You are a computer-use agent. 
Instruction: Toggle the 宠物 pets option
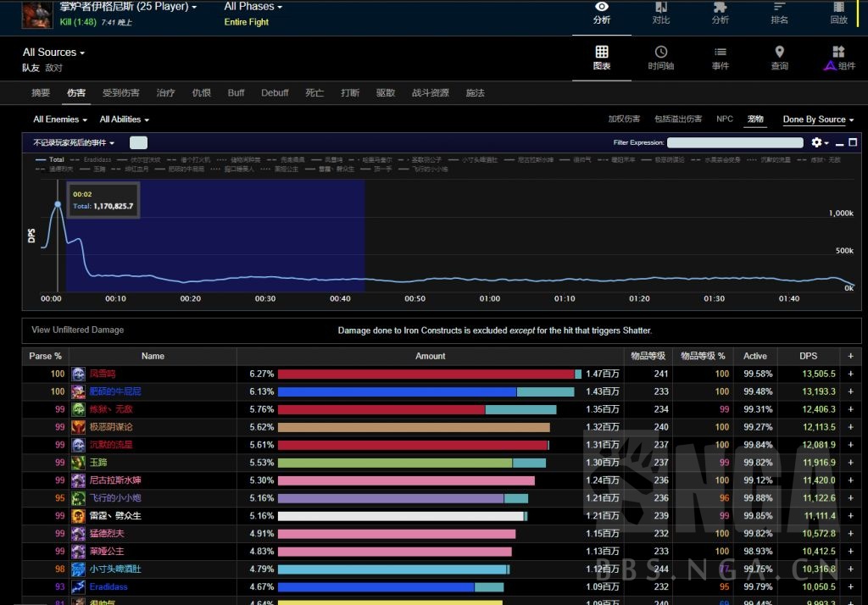(x=754, y=119)
